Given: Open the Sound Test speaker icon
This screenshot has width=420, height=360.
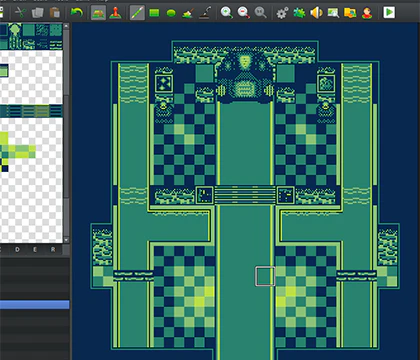Looking at the screenshot, I should (x=316, y=13).
